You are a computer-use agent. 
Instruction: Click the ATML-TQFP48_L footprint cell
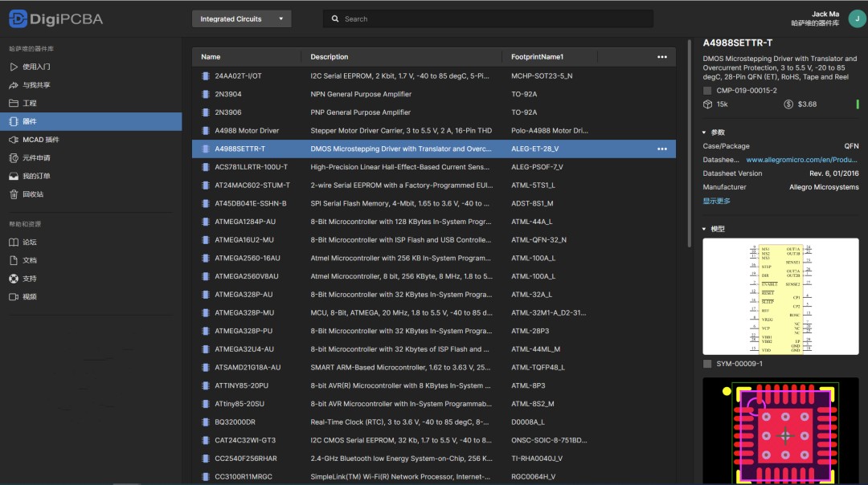[x=538, y=368]
